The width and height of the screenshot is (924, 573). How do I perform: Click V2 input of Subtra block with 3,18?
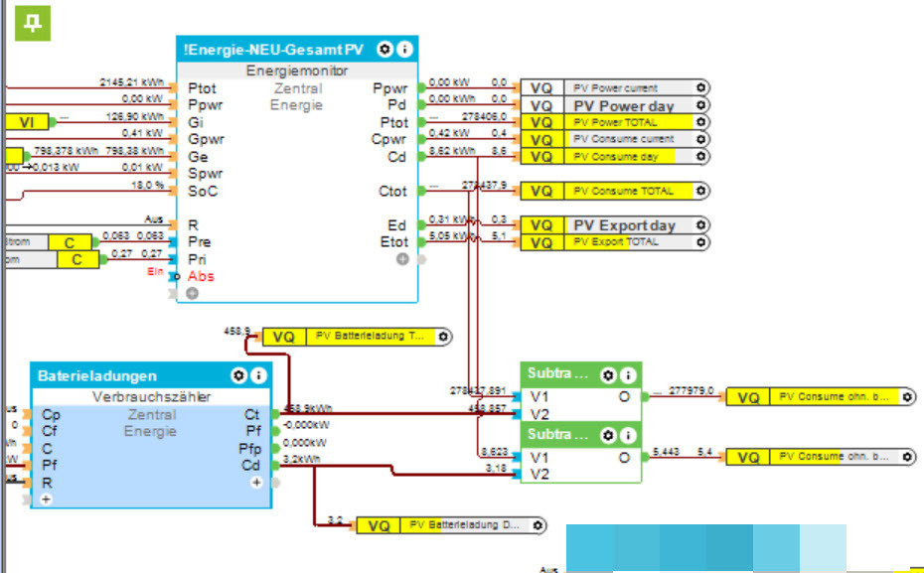(x=539, y=474)
